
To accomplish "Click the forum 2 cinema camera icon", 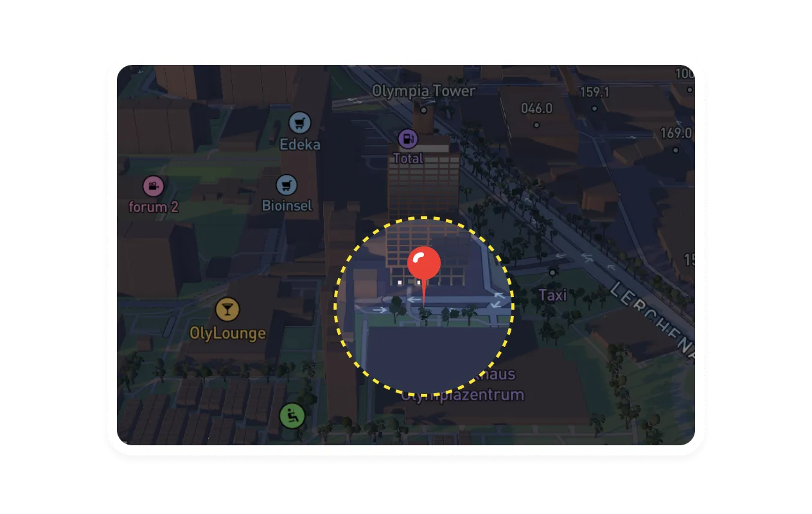I will pyautogui.click(x=153, y=186).
